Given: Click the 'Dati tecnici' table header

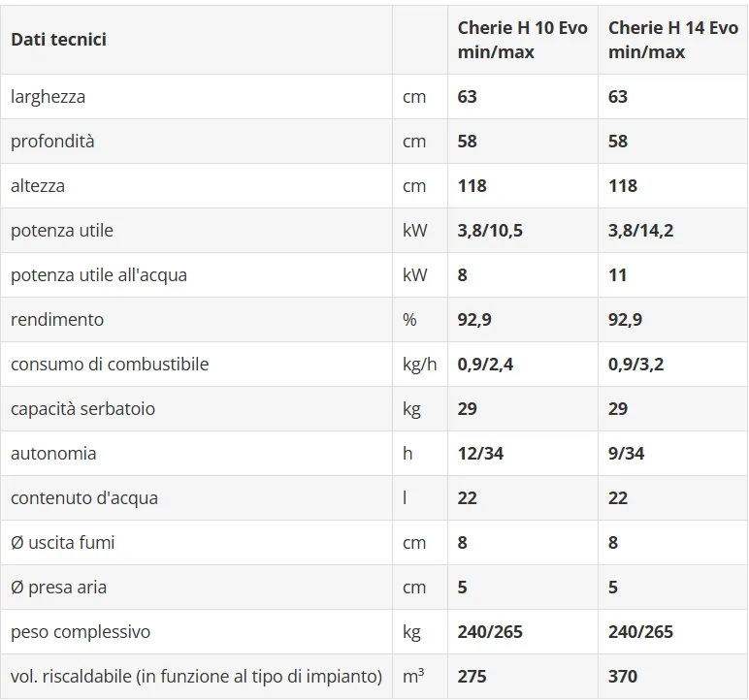Looking at the screenshot, I should pyautogui.click(x=58, y=40).
